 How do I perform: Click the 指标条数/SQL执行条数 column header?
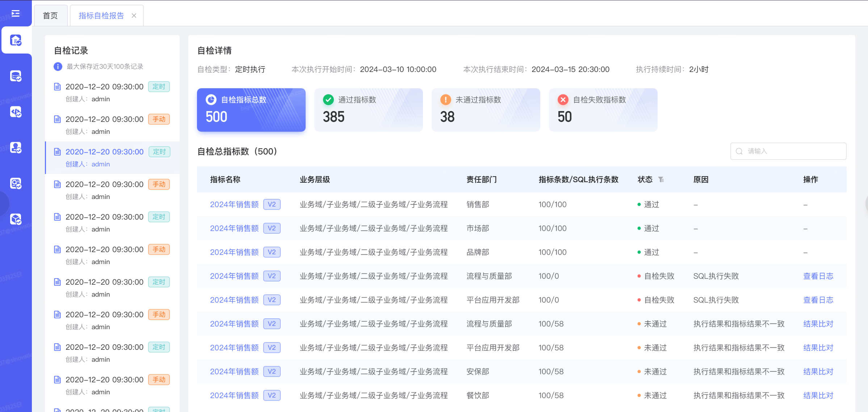coord(578,179)
